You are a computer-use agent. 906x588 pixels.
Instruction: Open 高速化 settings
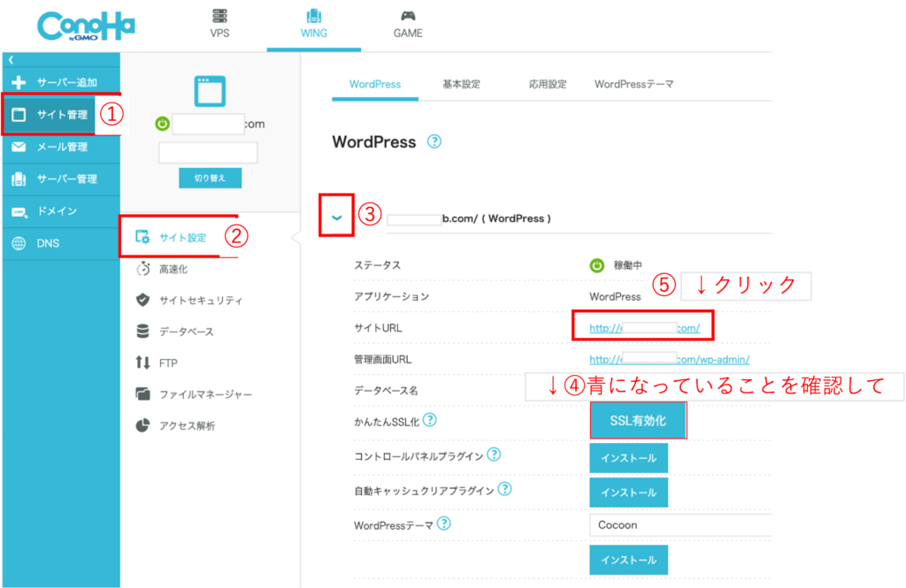[173, 269]
